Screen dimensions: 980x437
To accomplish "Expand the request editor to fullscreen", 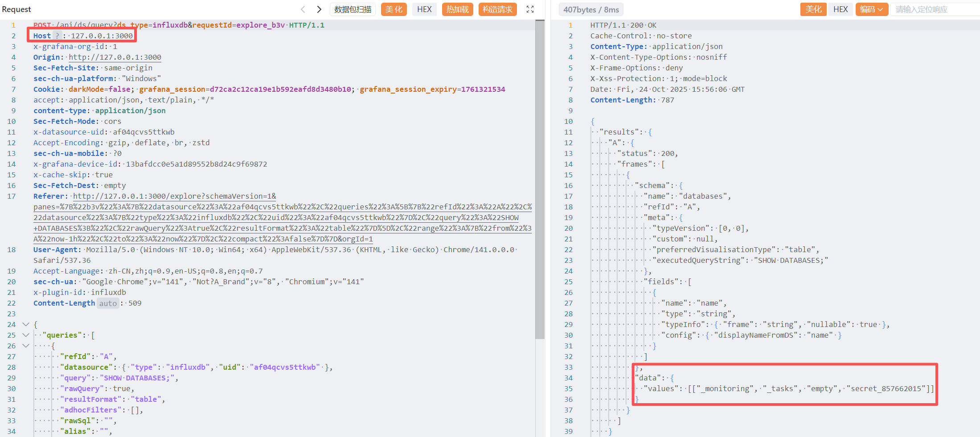I will [x=530, y=9].
